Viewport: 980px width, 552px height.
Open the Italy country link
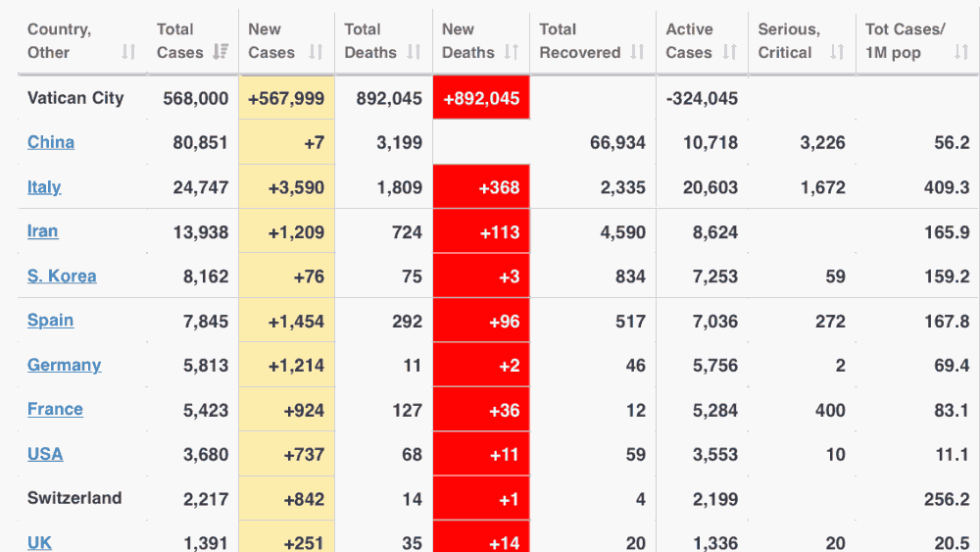click(44, 187)
